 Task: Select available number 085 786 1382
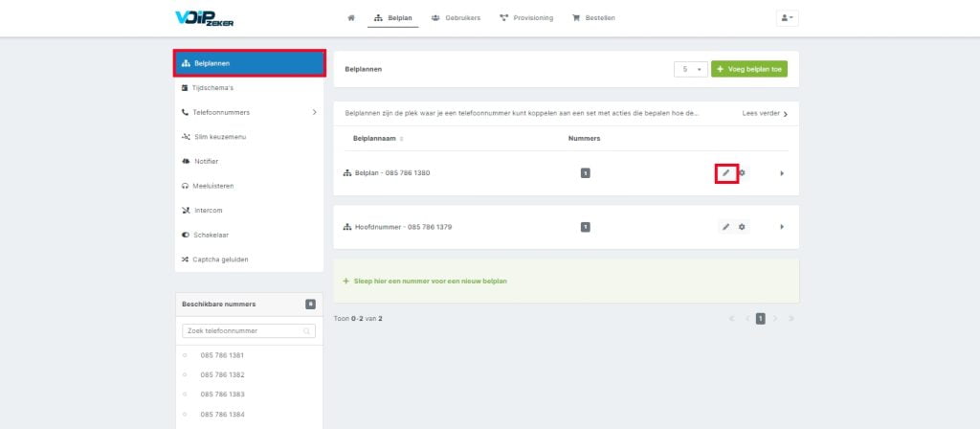pos(222,374)
